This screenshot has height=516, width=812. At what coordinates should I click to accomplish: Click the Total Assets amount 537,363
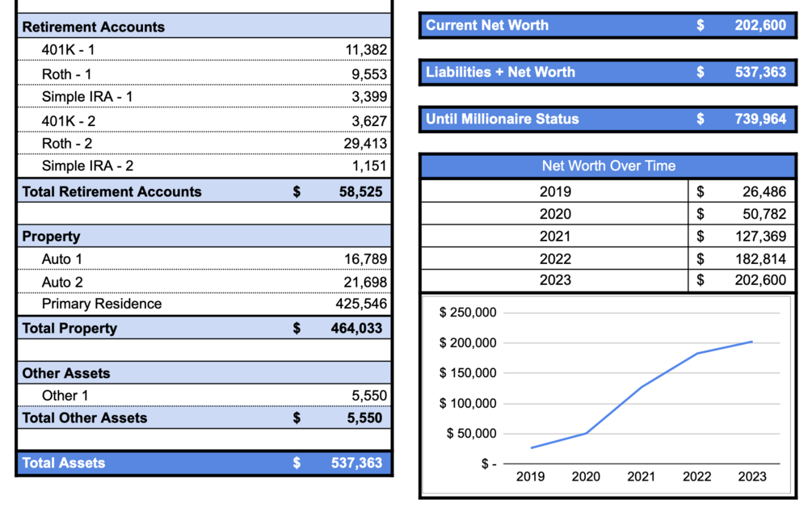(356, 463)
